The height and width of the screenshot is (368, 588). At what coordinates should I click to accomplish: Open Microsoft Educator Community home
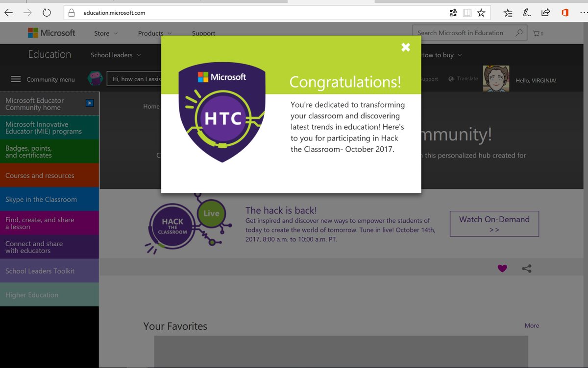tap(49, 104)
